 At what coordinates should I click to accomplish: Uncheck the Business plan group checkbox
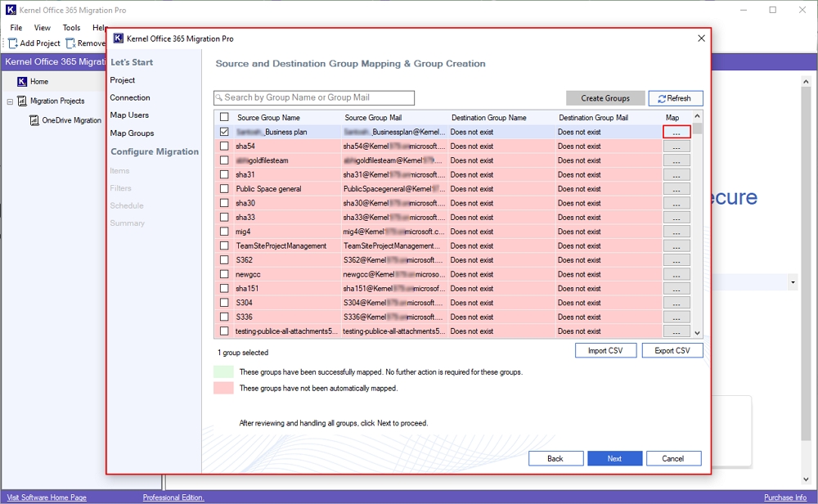(x=224, y=132)
